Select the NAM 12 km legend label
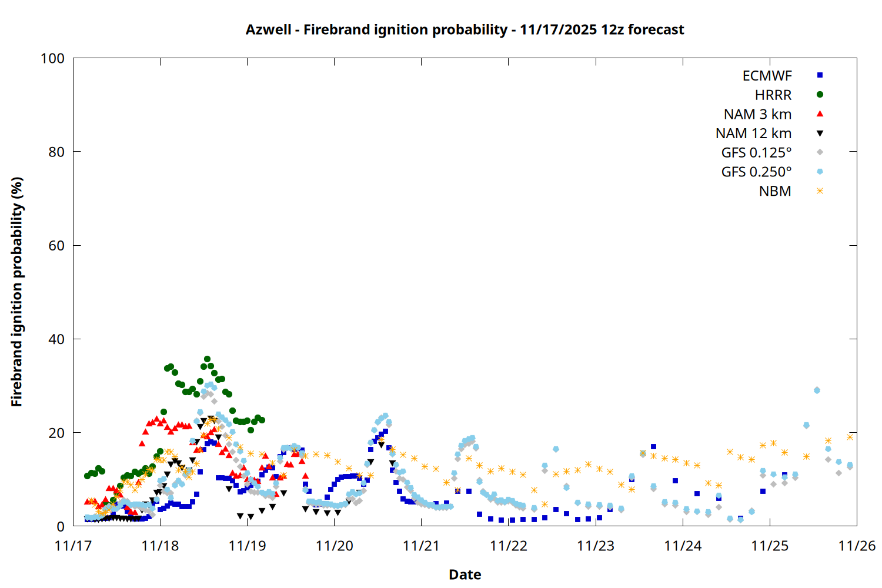Image resolution: width=882 pixels, height=588 pixels. tap(753, 134)
